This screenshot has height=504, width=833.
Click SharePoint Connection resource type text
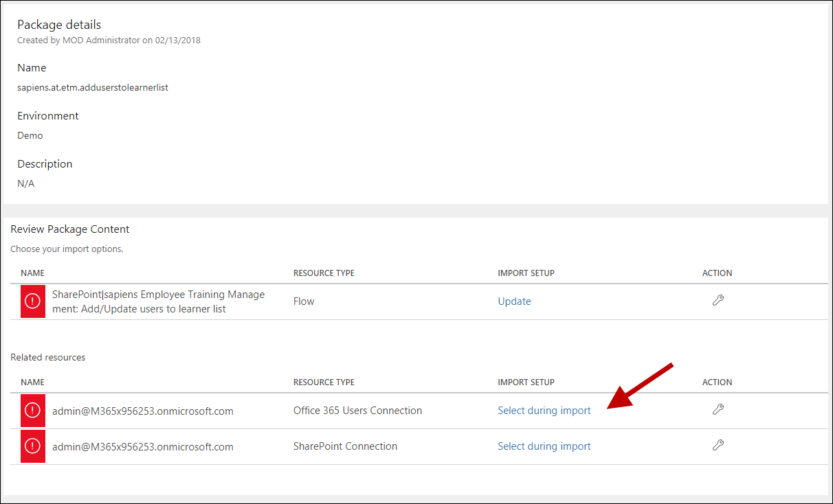pyautogui.click(x=345, y=446)
